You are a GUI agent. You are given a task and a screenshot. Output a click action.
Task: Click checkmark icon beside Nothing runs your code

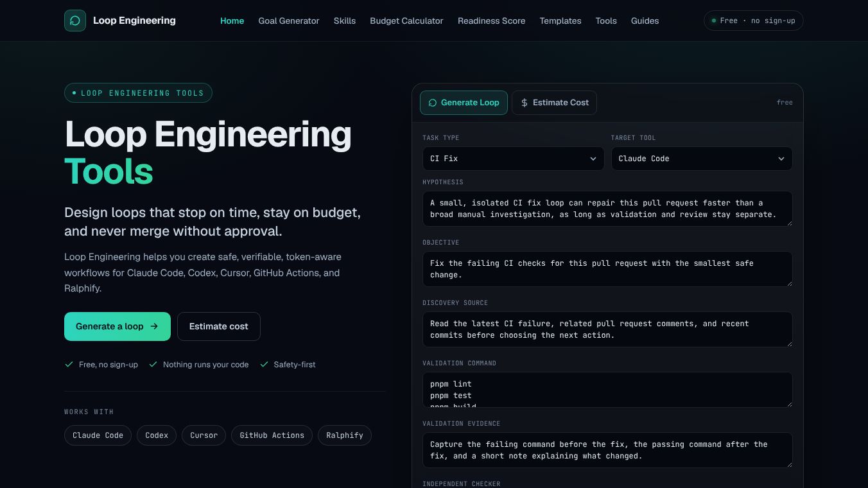coord(153,364)
